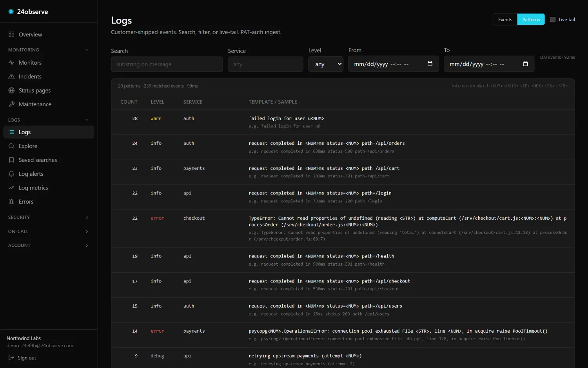Click LEVEL column header
The width and height of the screenshot is (588, 368).
(x=157, y=102)
